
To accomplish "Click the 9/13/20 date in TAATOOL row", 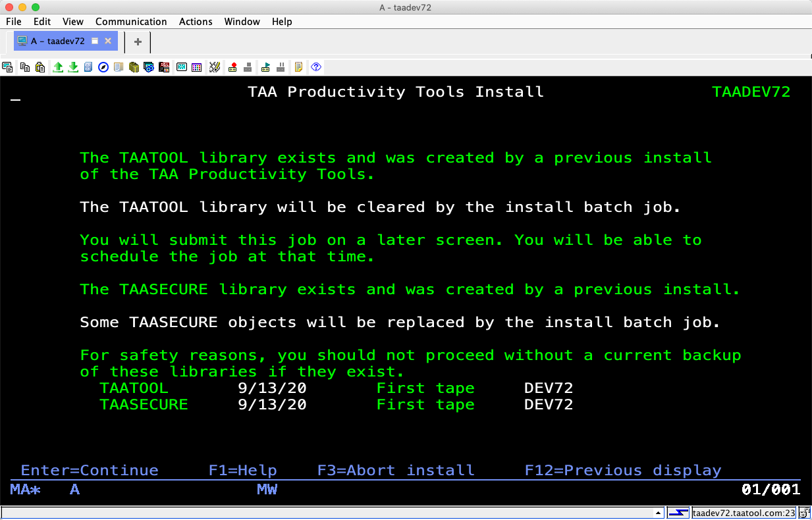I will [x=273, y=388].
